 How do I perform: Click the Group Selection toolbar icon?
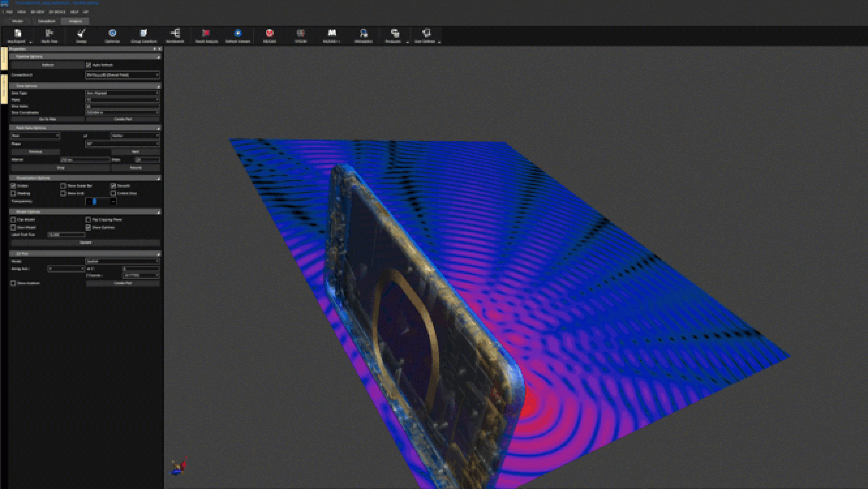[144, 35]
